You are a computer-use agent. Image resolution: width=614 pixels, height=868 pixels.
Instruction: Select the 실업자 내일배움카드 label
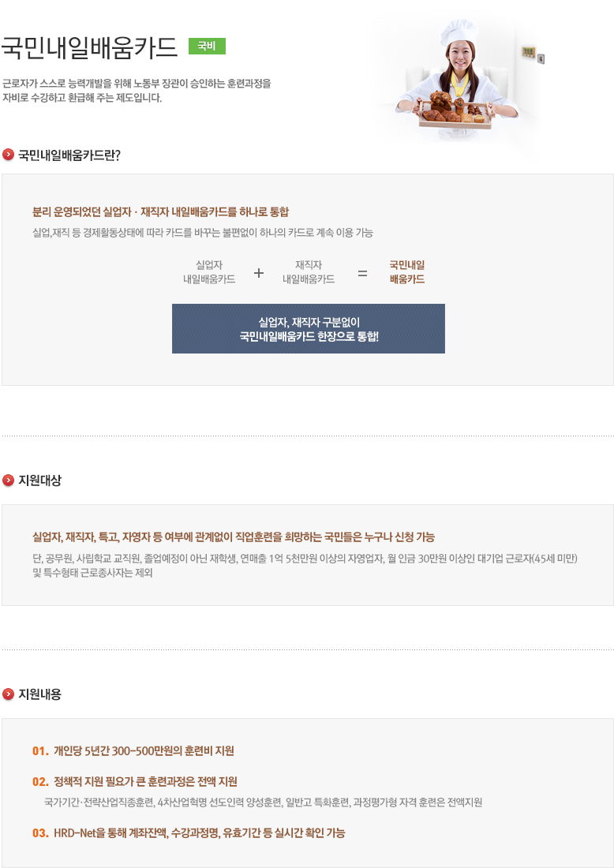coord(209,272)
